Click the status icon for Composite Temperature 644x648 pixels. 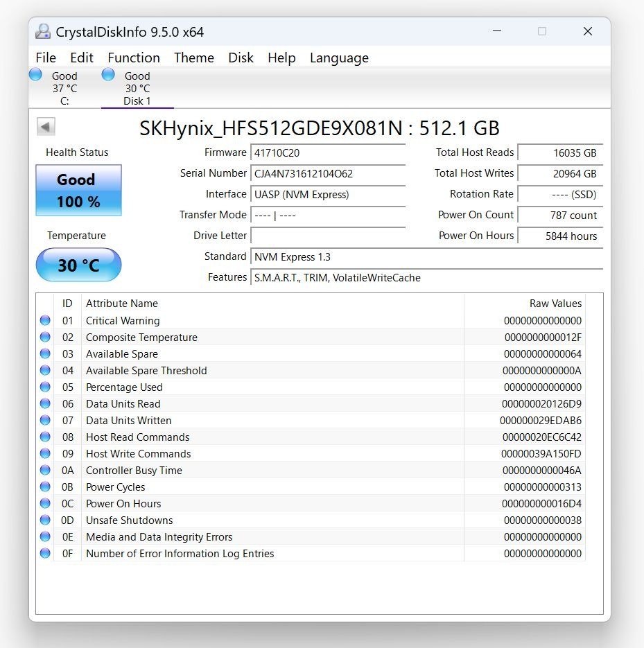coord(45,337)
